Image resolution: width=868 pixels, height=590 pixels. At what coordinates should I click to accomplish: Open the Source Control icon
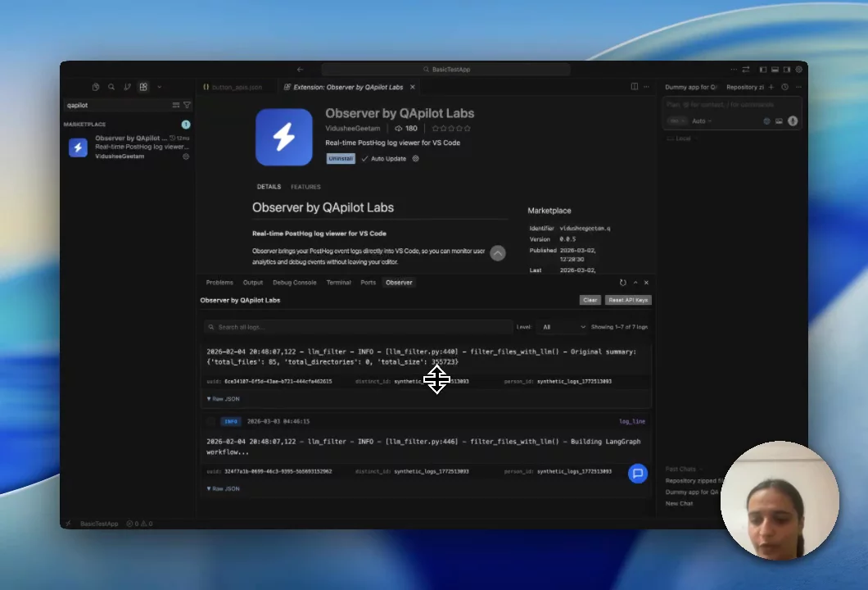pyautogui.click(x=127, y=87)
